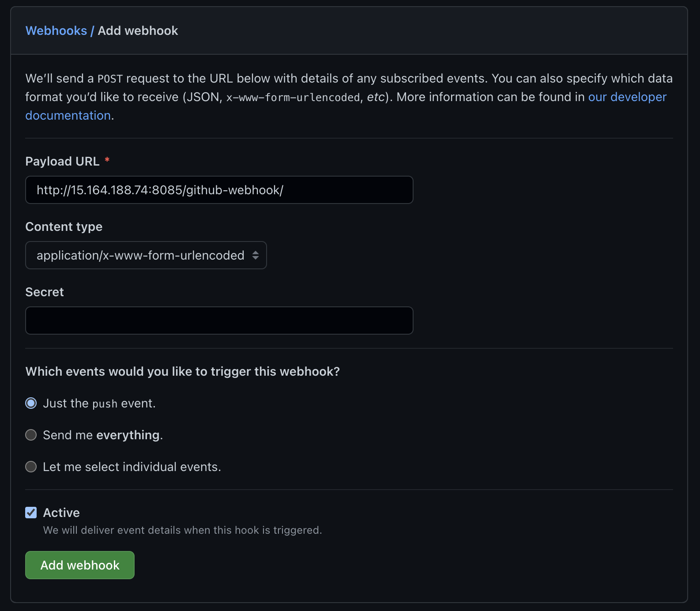Uncheck the Active checkbox

(x=31, y=513)
